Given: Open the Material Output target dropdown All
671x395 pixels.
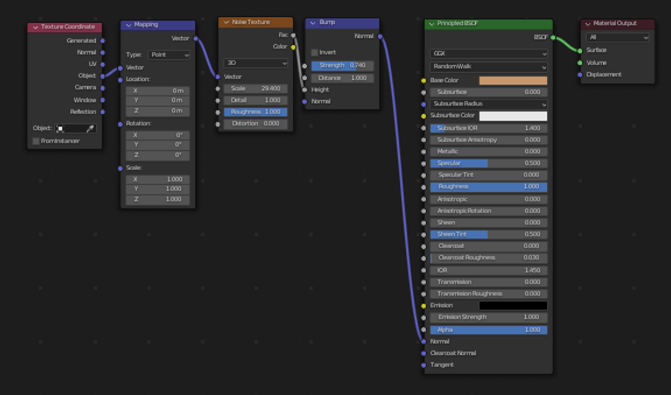Looking at the screenshot, I should 617,38.
